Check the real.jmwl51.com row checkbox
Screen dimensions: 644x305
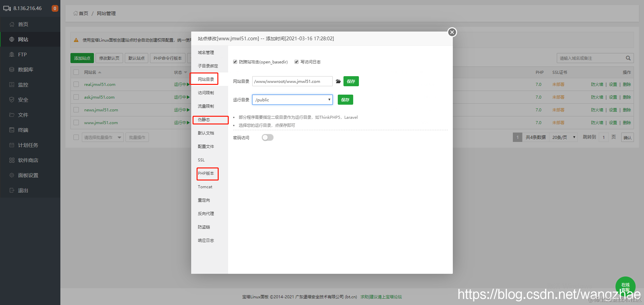click(x=76, y=84)
